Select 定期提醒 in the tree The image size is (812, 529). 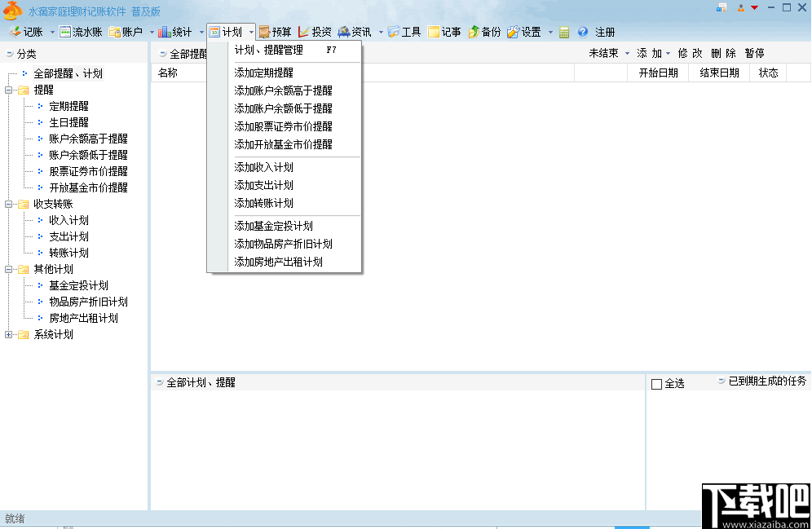pos(68,106)
